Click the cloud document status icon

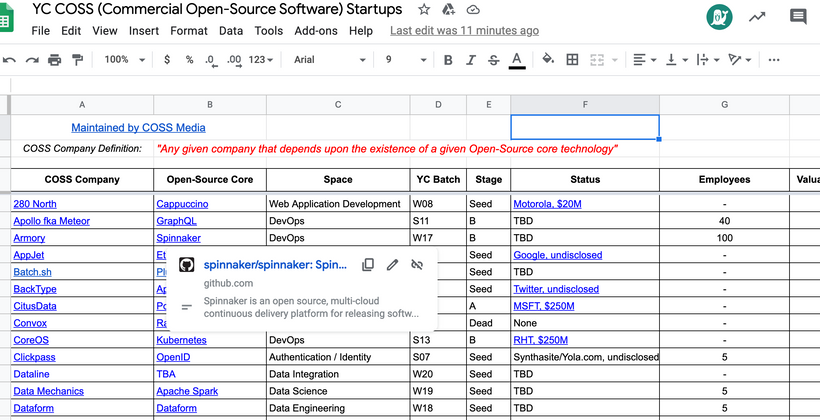coord(473,9)
